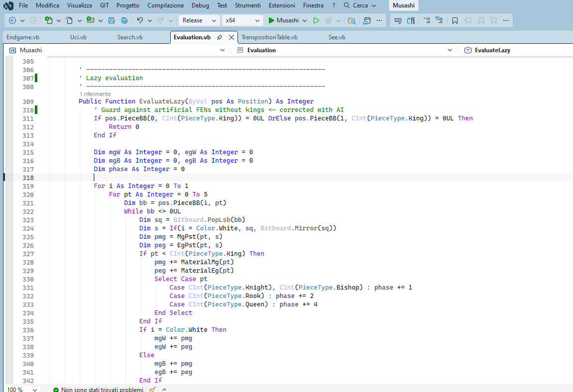Screen dimensions: 573x392
Task: Open the Progetto menu
Action: [128, 5]
